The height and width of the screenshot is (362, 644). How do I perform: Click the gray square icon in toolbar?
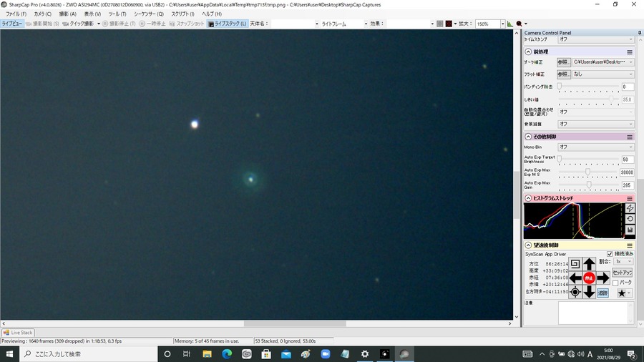pos(440,24)
